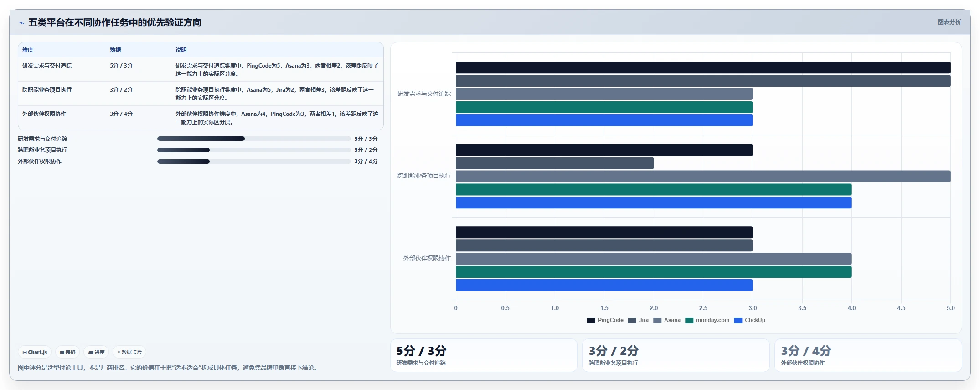Click description mentioning PingCode为5, Asana为3
The height and width of the screenshot is (390, 980).
point(277,70)
